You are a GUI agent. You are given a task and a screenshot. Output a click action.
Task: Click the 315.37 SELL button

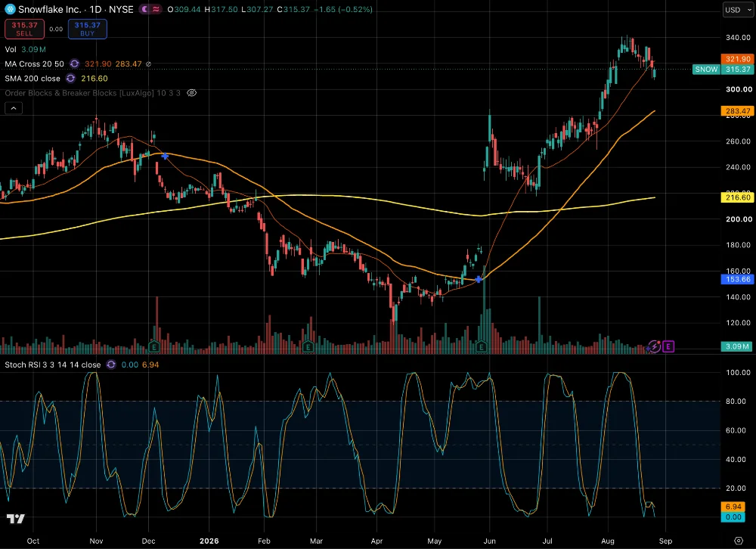25,29
